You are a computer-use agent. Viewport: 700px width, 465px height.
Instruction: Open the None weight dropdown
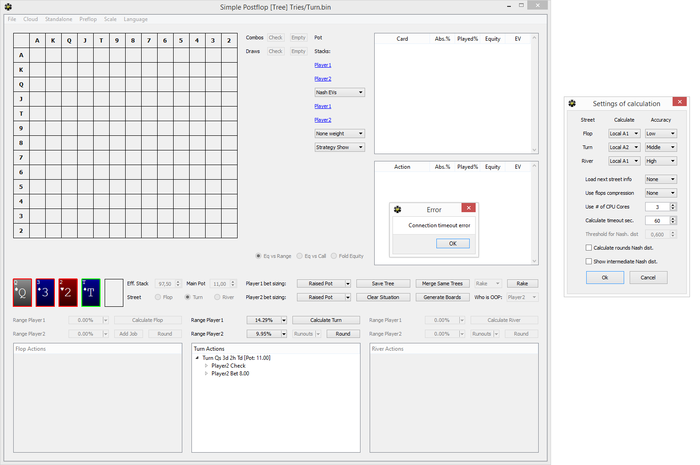coord(340,133)
